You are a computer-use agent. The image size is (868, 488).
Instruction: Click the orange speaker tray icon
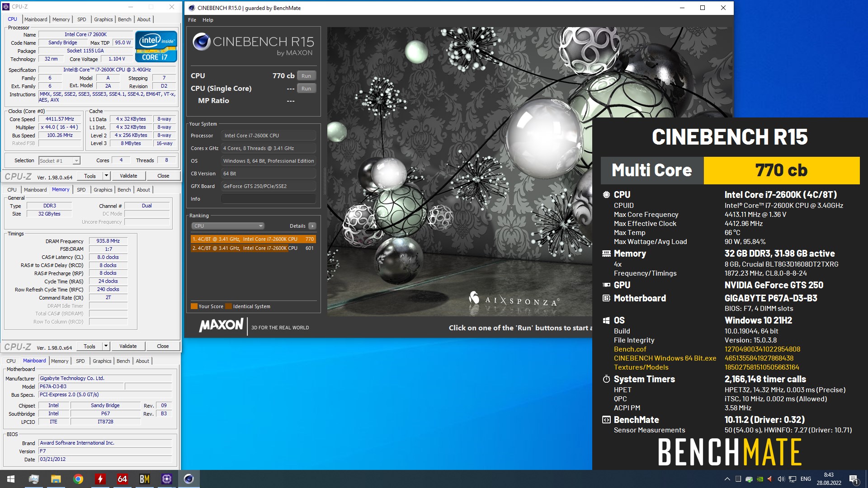(x=770, y=479)
